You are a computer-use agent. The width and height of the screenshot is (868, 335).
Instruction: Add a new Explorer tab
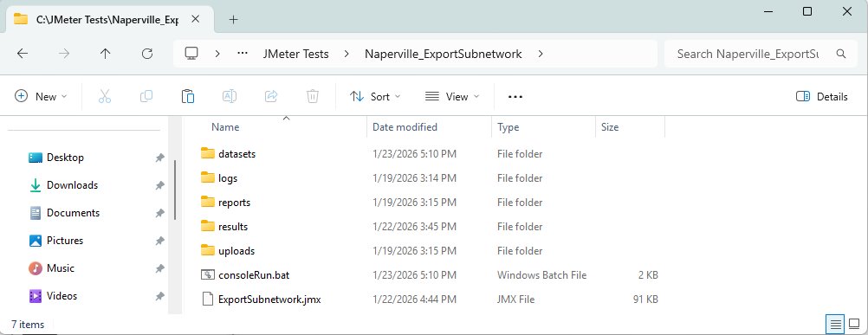234,19
